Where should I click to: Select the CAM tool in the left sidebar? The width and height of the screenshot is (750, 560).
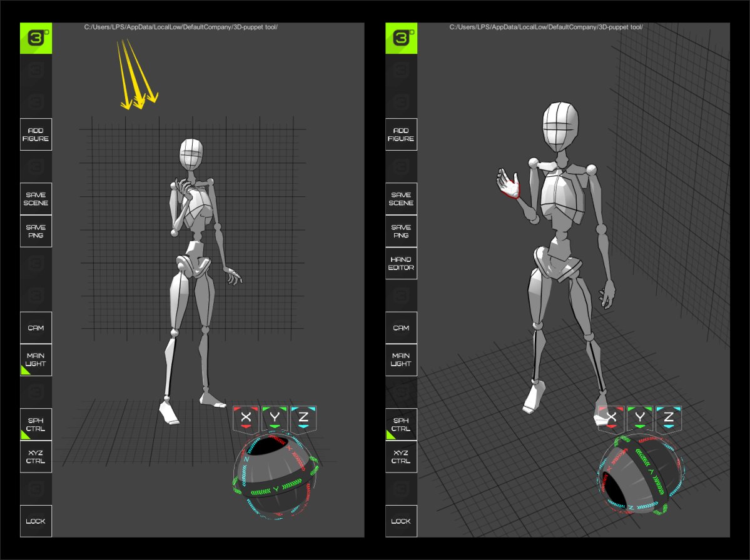[x=36, y=327]
